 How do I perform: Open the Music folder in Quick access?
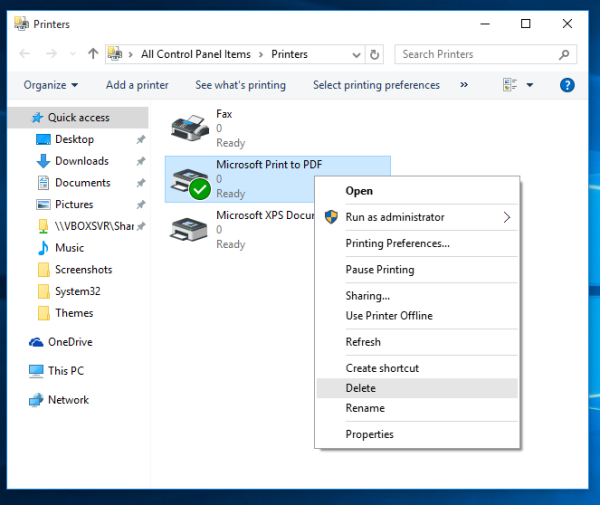click(x=69, y=248)
